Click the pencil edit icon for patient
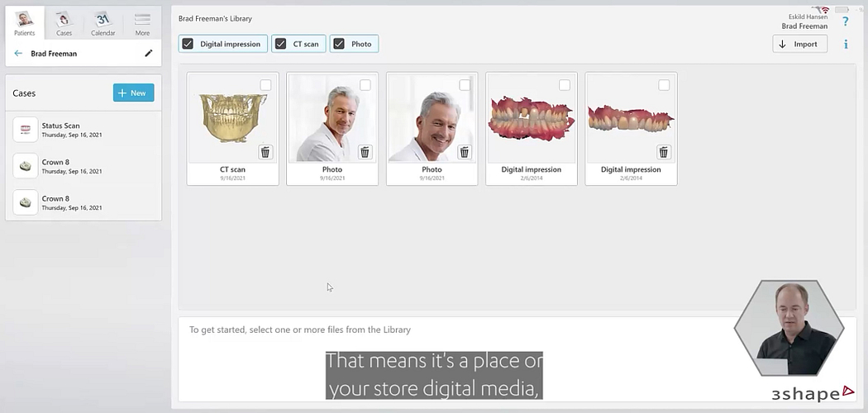 [x=149, y=54]
